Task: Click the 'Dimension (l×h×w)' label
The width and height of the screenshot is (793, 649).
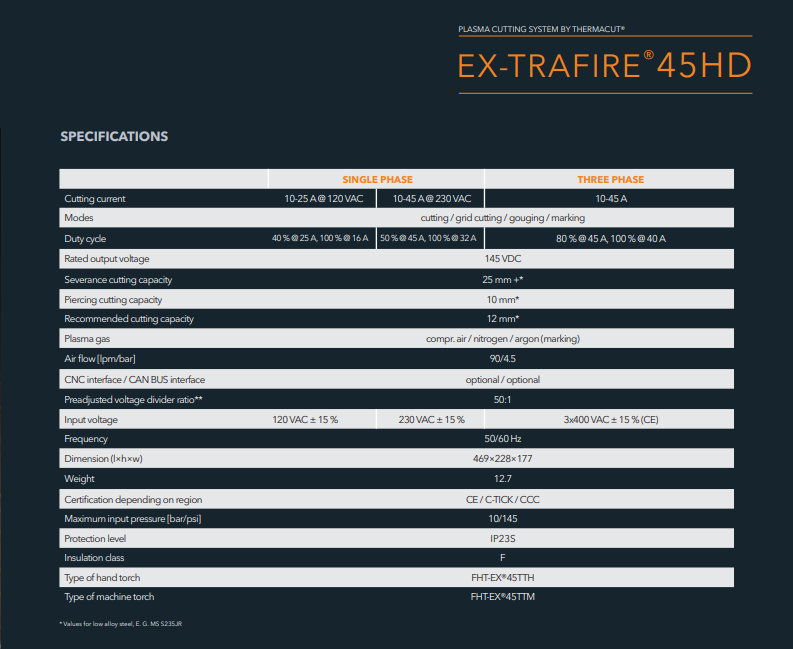Action: tap(103, 459)
